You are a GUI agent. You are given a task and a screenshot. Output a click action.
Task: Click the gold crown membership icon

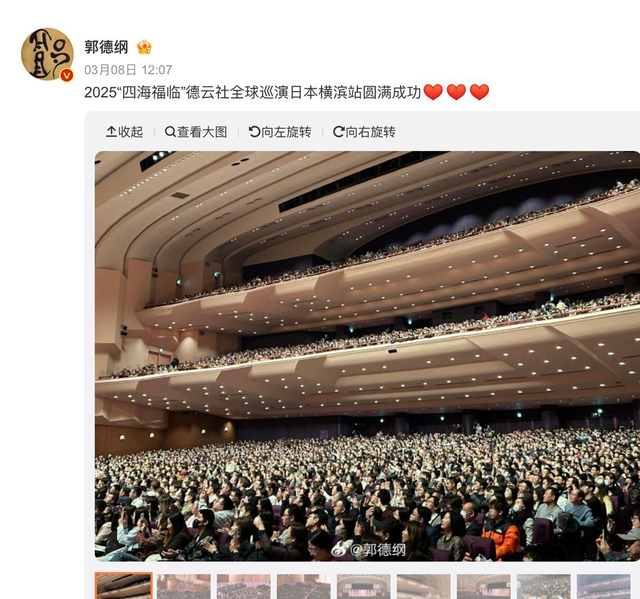(144, 47)
